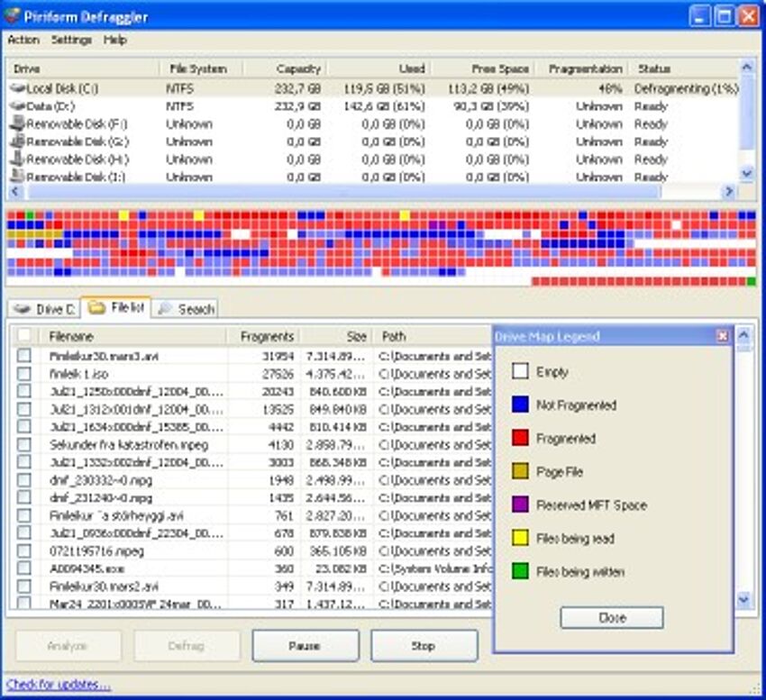Click the Reserved MFT Space purple swatch
This screenshot has height=700, width=766.
[x=520, y=505]
